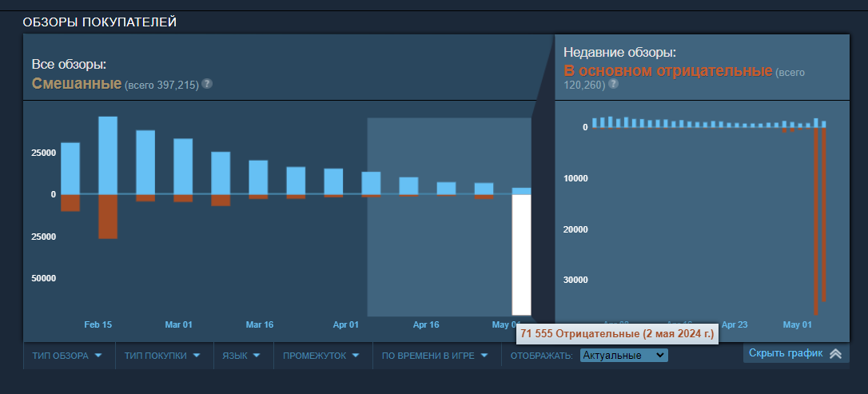Viewport: 868px width, 394px height.
Task: Click the blue positive bar above Mar 01
Action: pos(183,166)
